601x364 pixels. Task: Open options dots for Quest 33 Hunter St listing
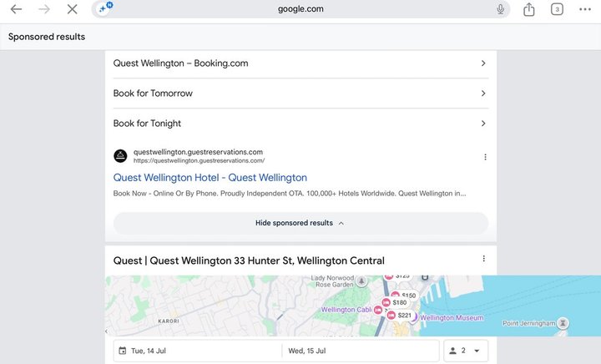pyautogui.click(x=483, y=259)
